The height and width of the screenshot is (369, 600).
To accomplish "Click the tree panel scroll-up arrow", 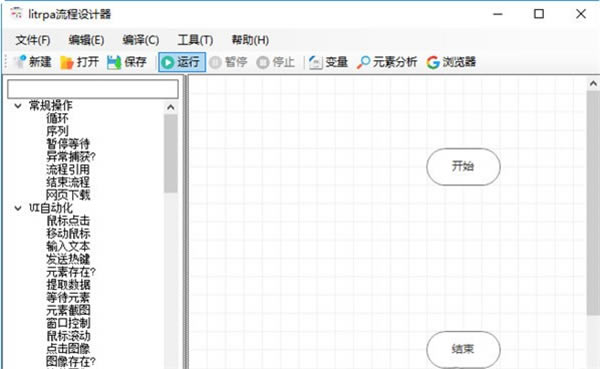I will pyautogui.click(x=171, y=108).
